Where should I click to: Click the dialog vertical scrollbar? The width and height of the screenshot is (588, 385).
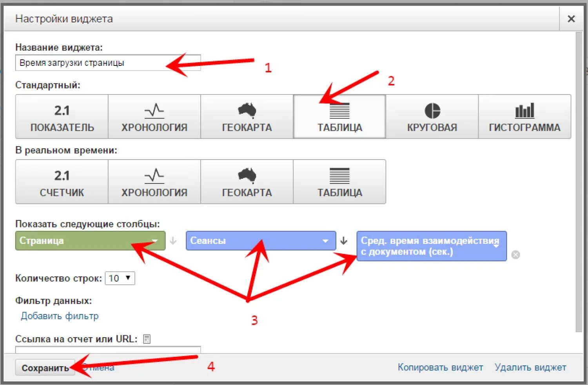click(x=579, y=182)
